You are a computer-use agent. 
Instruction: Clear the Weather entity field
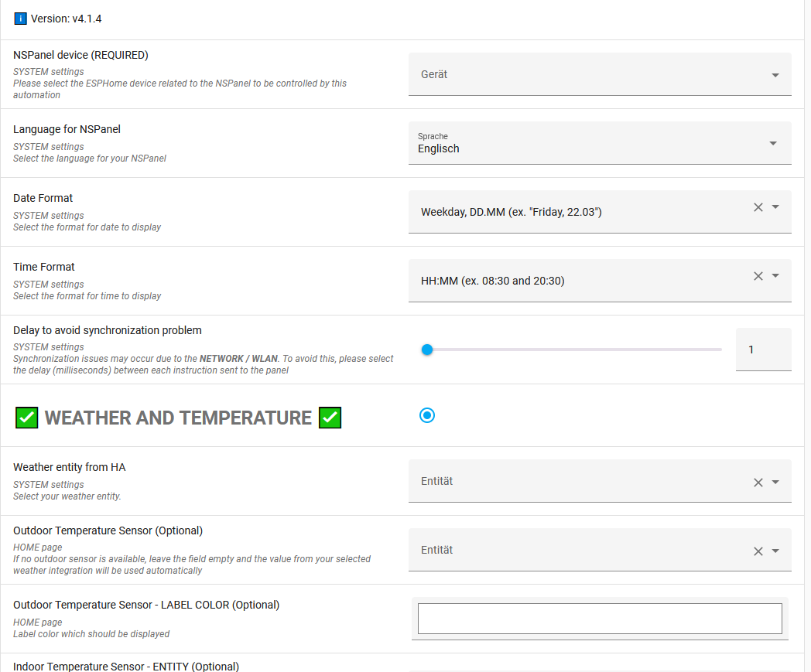click(758, 483)
